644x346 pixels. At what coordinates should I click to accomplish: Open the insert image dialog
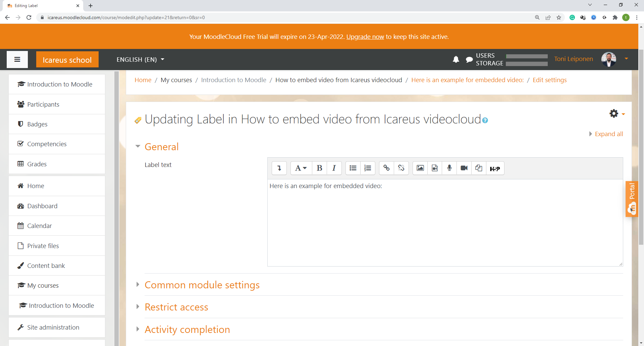(420, 168)
